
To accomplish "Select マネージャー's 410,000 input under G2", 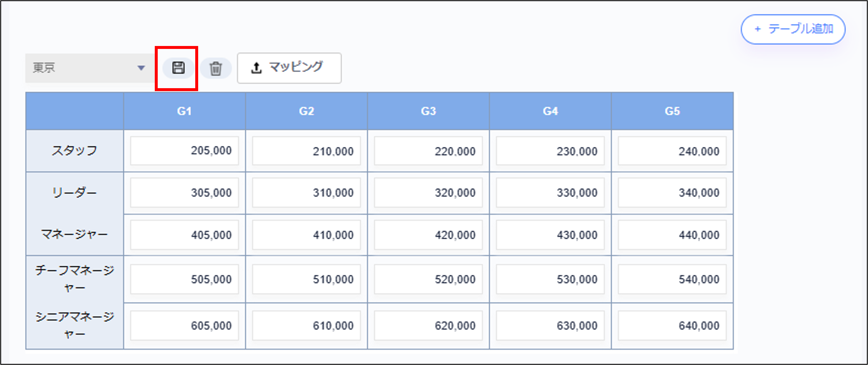I will pos(306,235).
